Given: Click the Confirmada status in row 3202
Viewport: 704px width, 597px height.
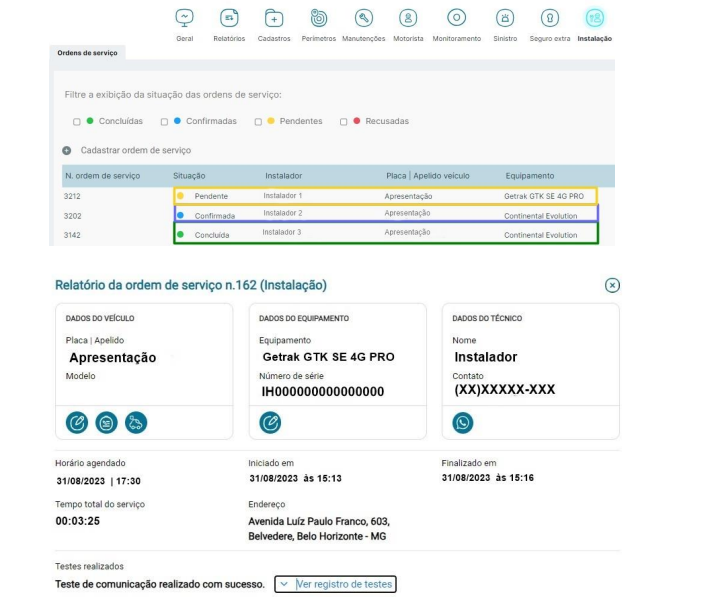Looking at the screenshot, I should pos(215,216).
